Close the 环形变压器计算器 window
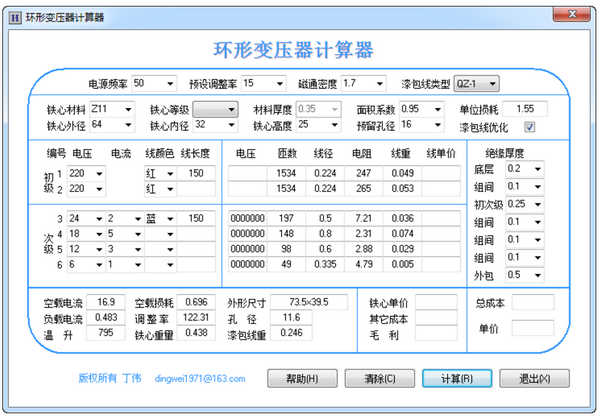 pos(572,15)
